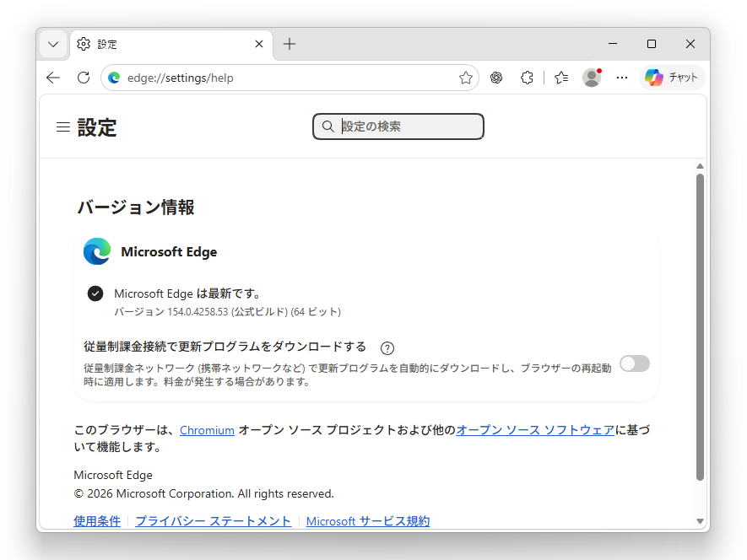The width and height of the screenshot is (747, 560).
Task: Reload the page with the refresh icon
Action: (x=84, y=78)
